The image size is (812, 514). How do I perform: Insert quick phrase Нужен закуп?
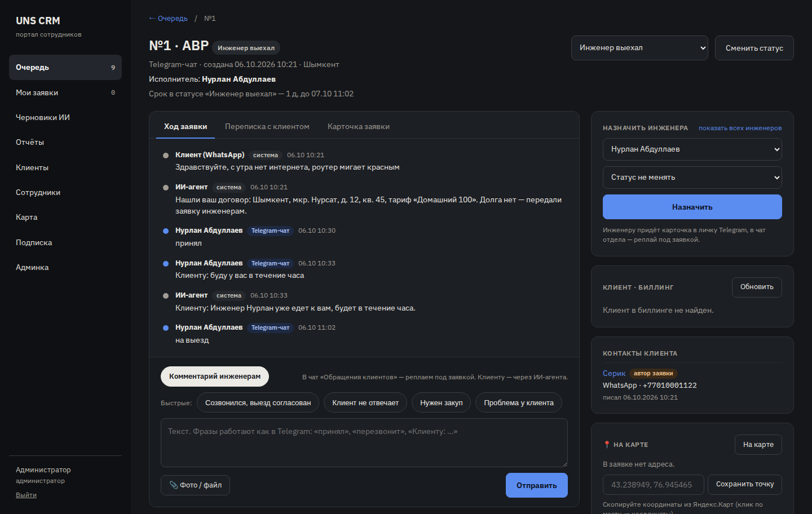click(442, 403)
